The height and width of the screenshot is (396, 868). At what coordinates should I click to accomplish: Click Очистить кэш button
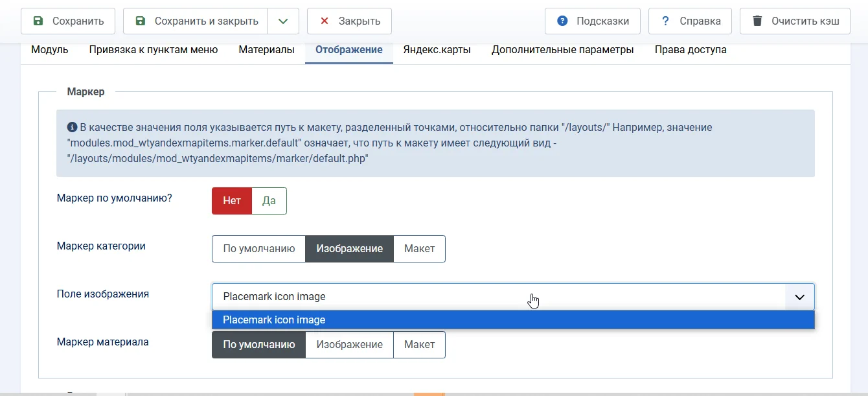tap(795, 21)
